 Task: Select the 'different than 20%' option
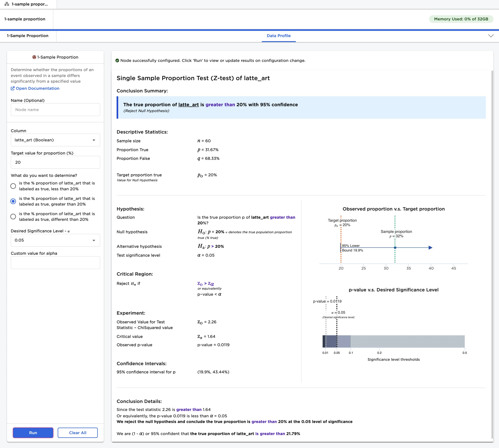13,217
